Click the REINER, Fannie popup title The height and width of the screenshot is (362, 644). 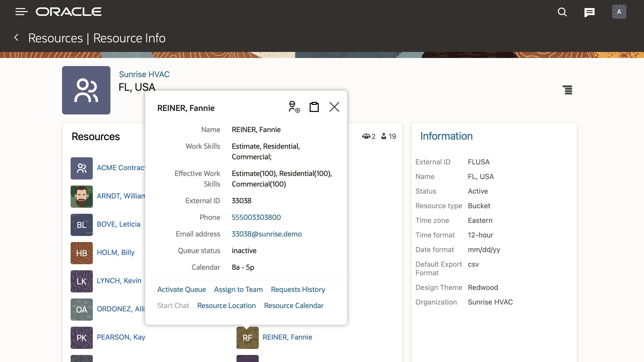tap(186, 108)
